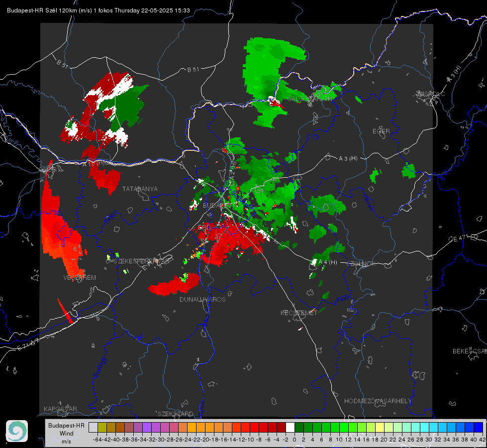Click the DUNAÚJVÁROS city label
The width and height of the screenshot is (487, 448).
click(202, 299)
